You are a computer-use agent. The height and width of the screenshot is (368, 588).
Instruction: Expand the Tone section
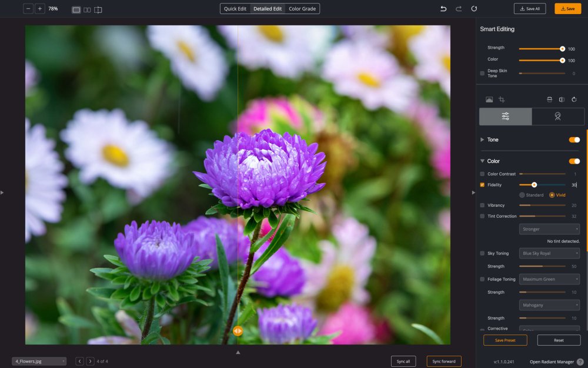point(482,140)
